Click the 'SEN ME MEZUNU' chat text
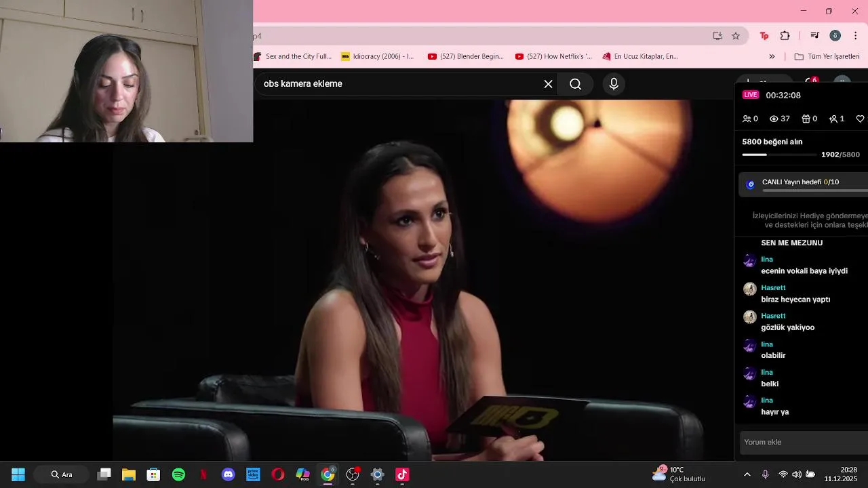The image size is (868, 488). 792,243
